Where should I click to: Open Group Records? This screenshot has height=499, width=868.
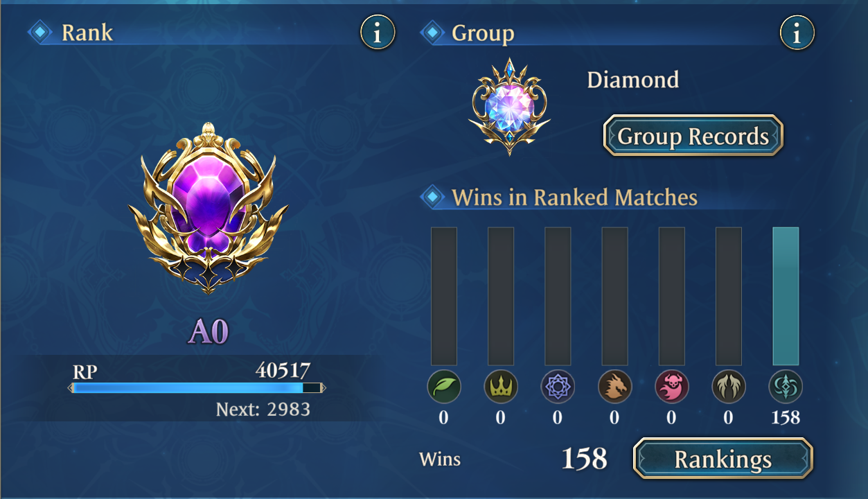coord(693,136)
